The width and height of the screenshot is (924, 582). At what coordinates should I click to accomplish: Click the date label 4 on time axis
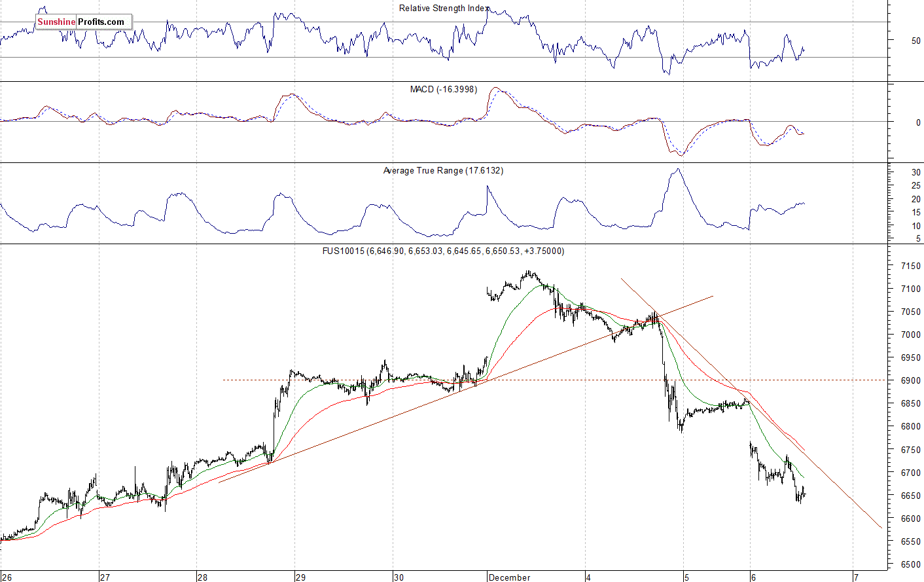589,577
